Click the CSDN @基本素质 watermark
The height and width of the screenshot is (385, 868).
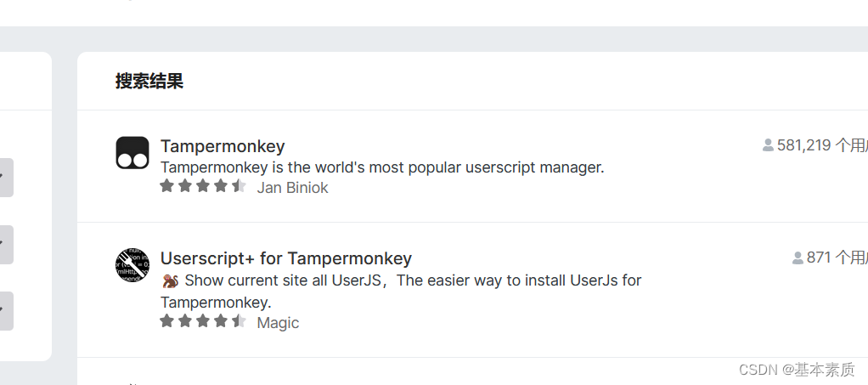point(798,370)
